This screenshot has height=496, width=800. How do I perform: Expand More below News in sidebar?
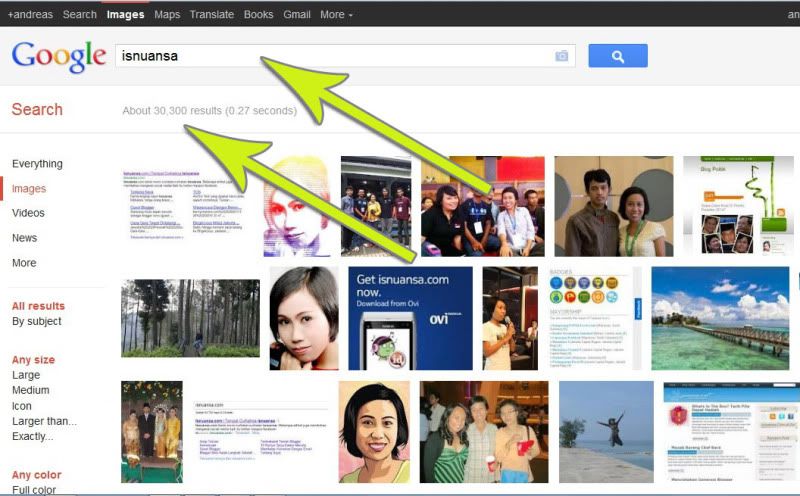click(24, 263)
